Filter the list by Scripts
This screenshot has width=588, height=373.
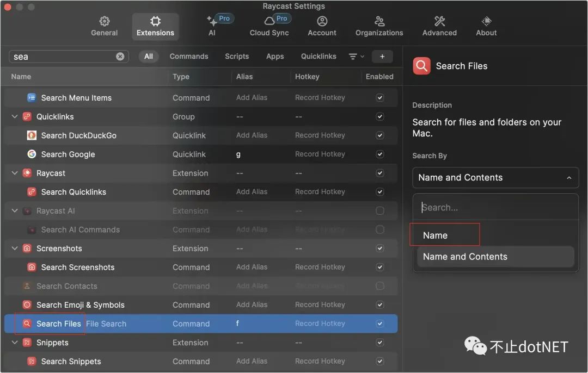[x=237, y=57]
